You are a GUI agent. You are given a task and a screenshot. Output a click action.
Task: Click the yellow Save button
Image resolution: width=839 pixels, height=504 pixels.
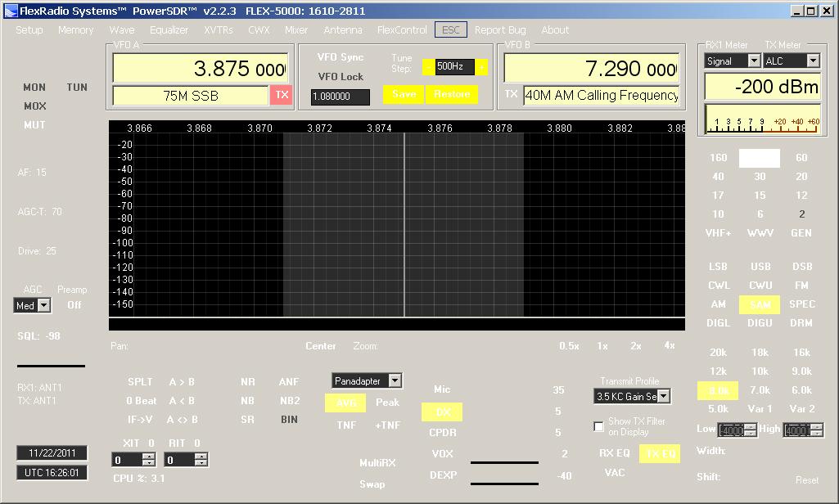tap(404, 94)
